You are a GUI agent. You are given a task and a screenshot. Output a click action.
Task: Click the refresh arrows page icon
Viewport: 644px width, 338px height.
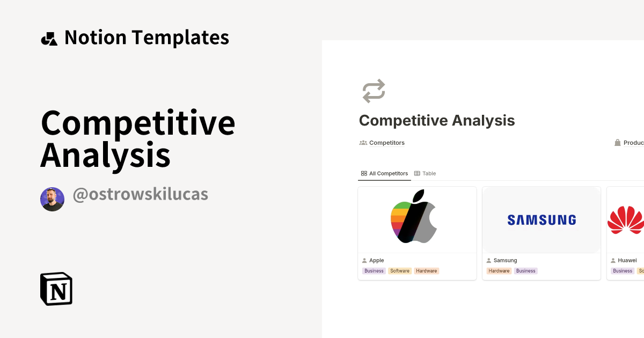[374, 91]
